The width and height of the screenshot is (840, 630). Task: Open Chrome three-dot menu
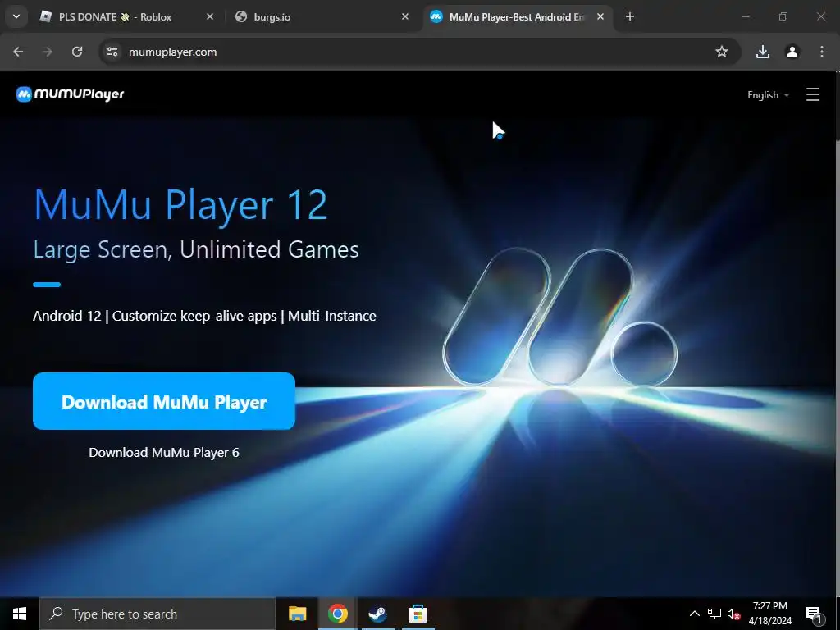(x=822, y=52)
